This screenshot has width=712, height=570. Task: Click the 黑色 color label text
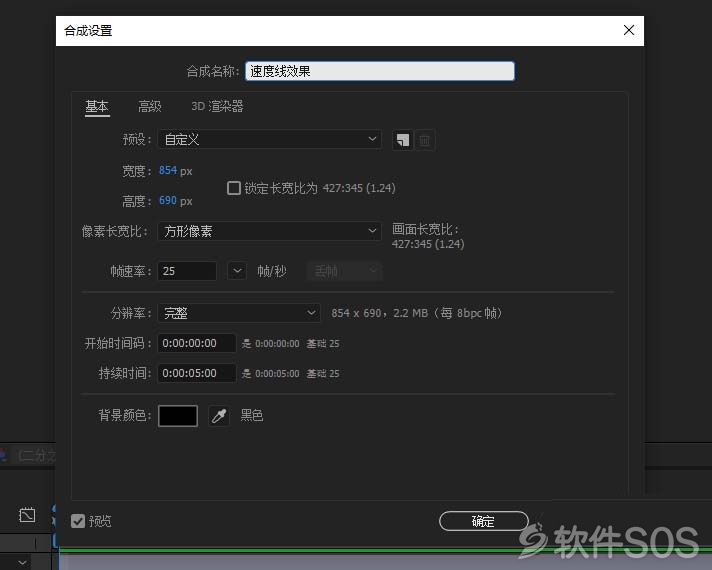252,415
